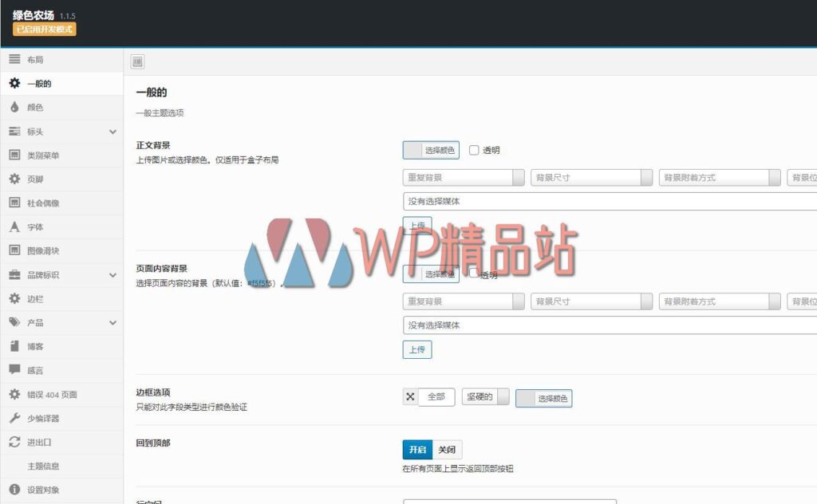Click the expand-all icon above the options panel
This screenshot has width=817, height=504.
pos(137,61)
